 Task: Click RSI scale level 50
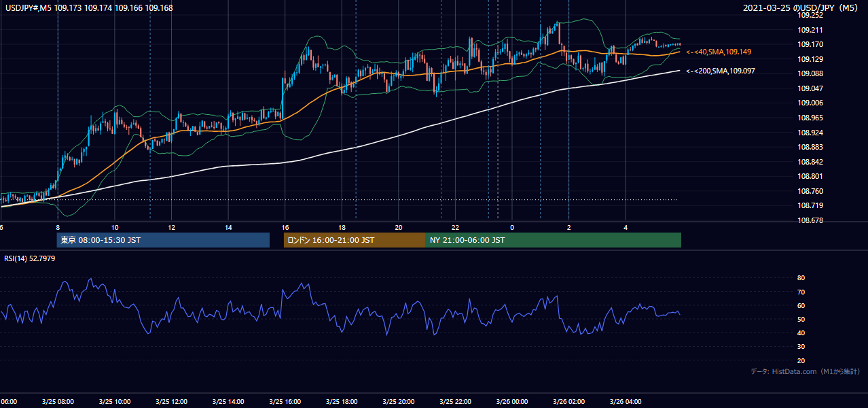[x=801, y=319]
